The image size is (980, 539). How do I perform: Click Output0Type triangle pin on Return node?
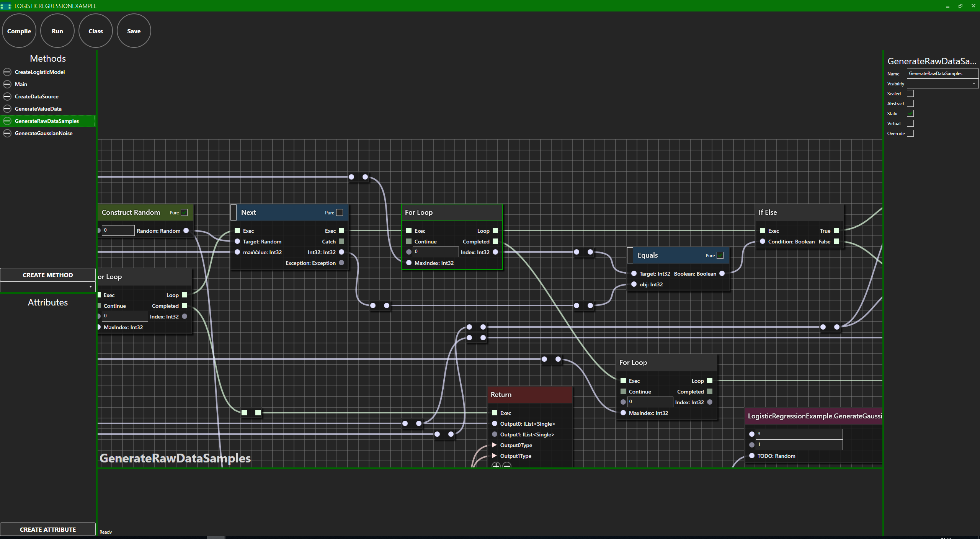coord(494,445)
